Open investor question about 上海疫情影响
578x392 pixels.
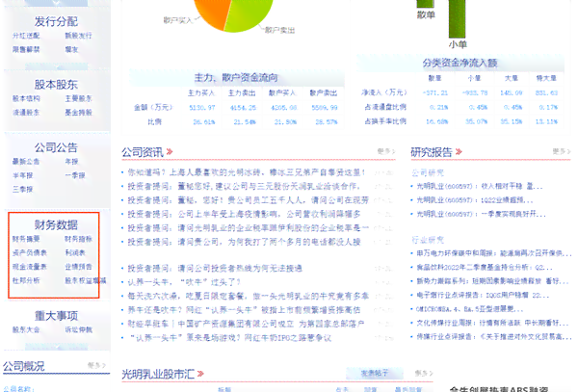click(x=244, y=214)
